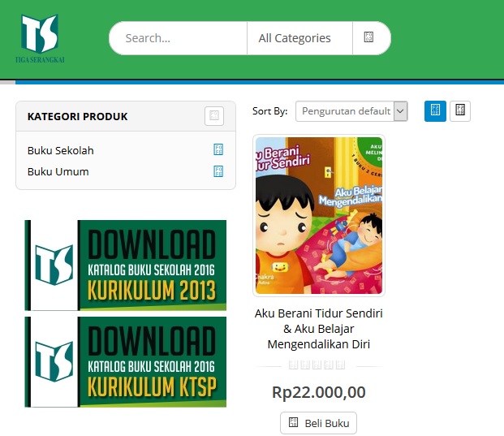Image resolution: width=504 pixels, height=436 pixels.
Task: Open Buku Sekolah category
Action: [x=60, y=150]
